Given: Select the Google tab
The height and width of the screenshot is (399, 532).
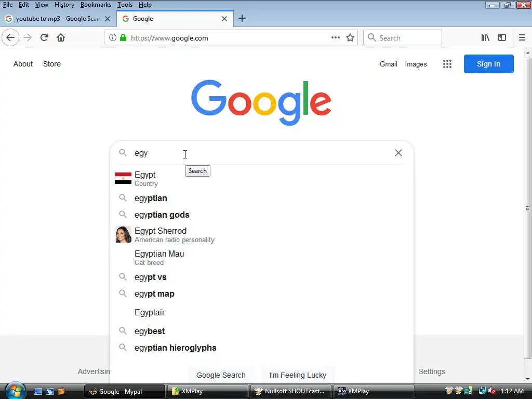Looking at the screenshot, I should click(175, 19).
